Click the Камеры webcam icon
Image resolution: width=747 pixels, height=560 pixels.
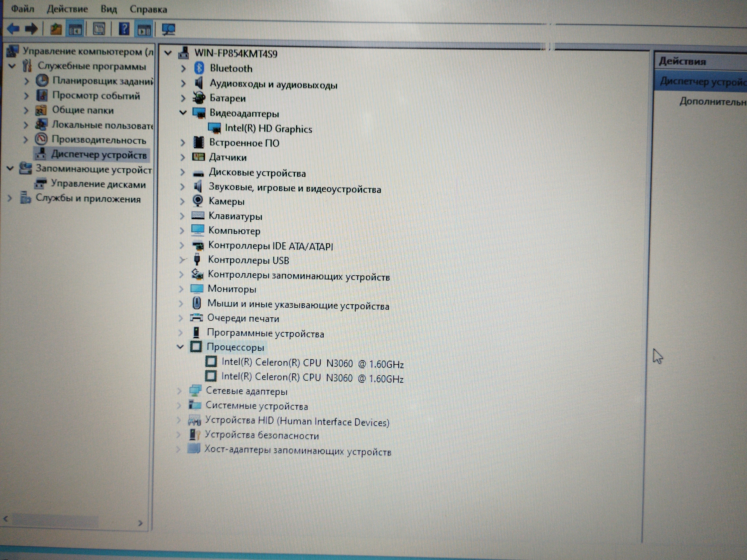click(x=198, y=201)
